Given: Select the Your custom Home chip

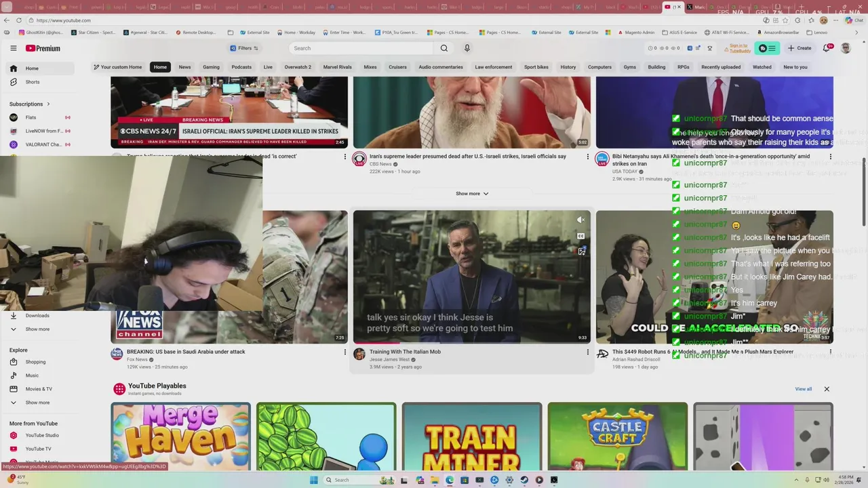Looking at the screenshot, I should [x=117, y=67].
